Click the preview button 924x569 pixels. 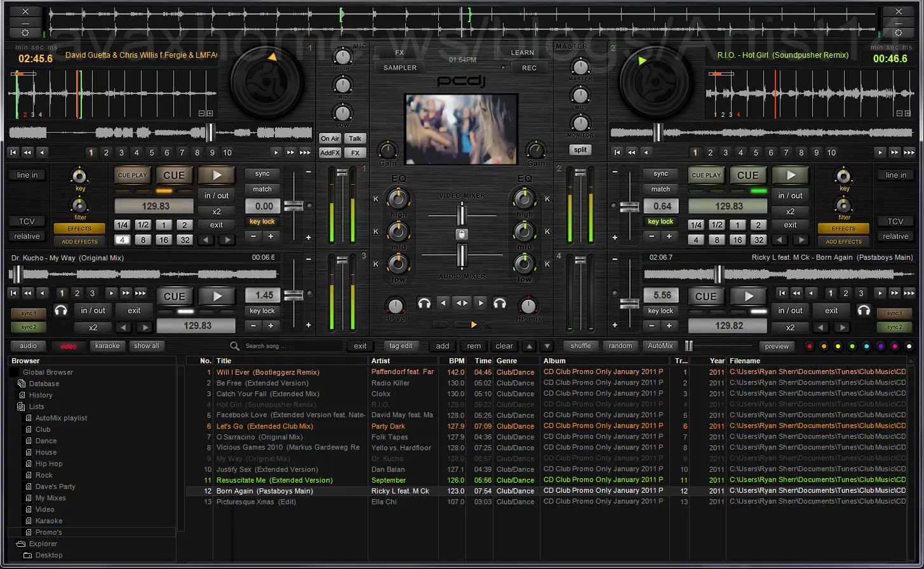point(777,346)
